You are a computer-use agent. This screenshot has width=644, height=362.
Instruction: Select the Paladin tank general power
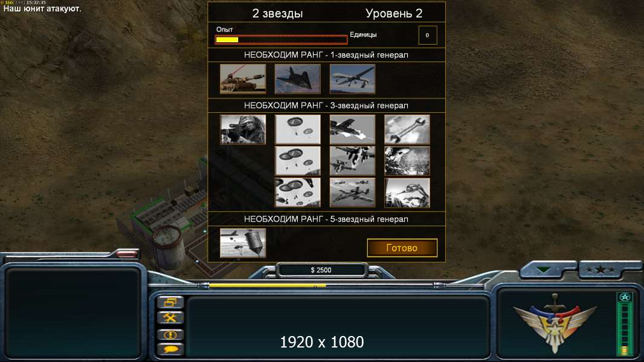pyautogui.click(x=243, y=78)
